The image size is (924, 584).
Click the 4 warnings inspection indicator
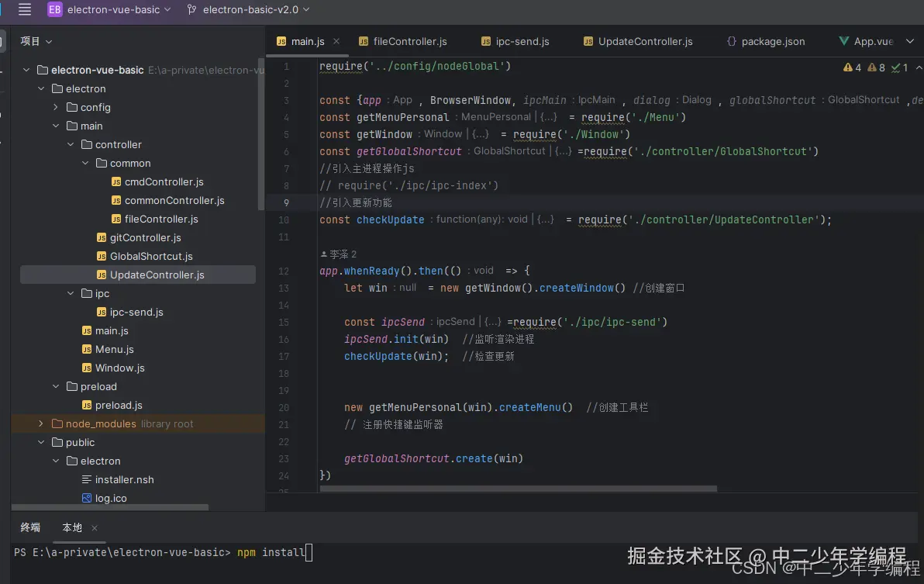[x=852, y=67]
